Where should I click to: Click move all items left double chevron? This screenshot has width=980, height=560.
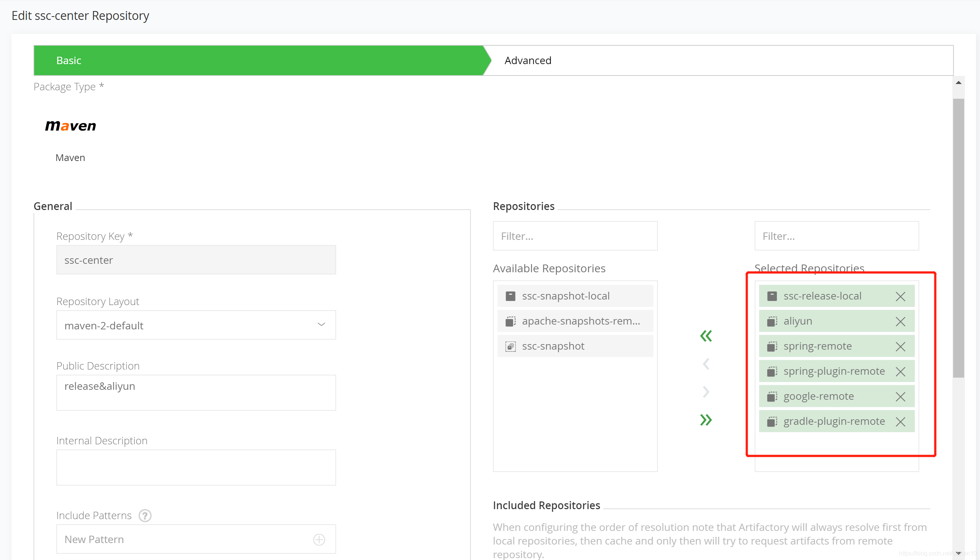[706, 336]
